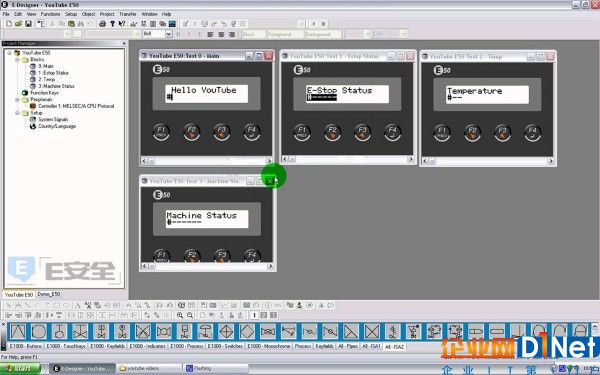This screenshot has height=375, width=600.
Task: Click the Start button on taskbar
Action: pos(20,369)
